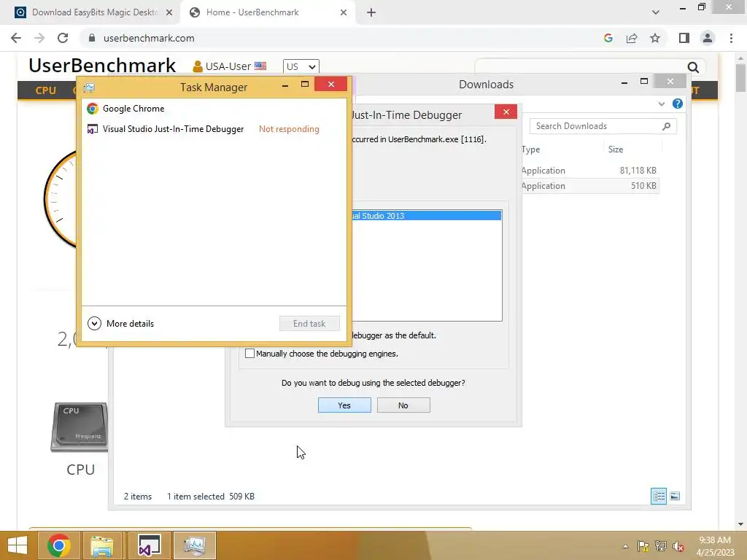Viewport: 747px width, 560px height.
Task: Check Manually choose the debugging engines
Action: [x=249, y=354]
